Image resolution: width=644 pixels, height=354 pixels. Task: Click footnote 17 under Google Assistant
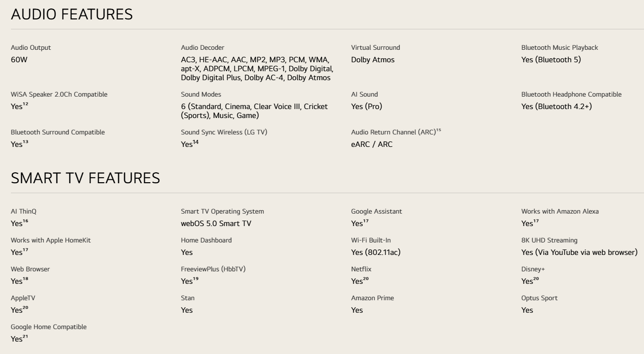coord(365,221)
